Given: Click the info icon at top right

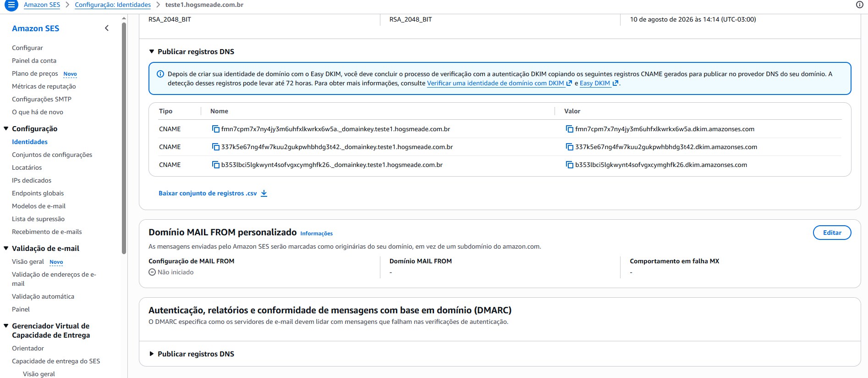Looking at the screenshot, I should [x=860, y=5].
